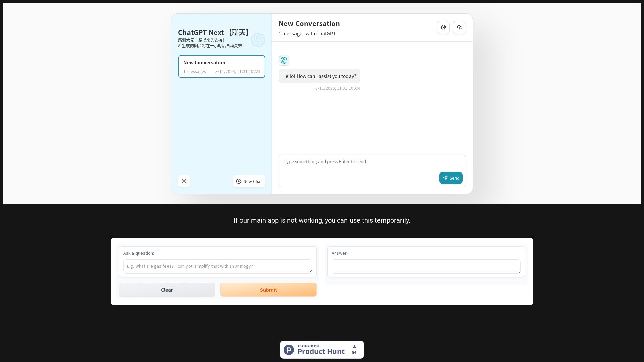Image resolution: width=644 pixels, height=362 pixels.
Task: Click the upvote arrow on the Product Hunt badge
Action: (x=354, y=347)
